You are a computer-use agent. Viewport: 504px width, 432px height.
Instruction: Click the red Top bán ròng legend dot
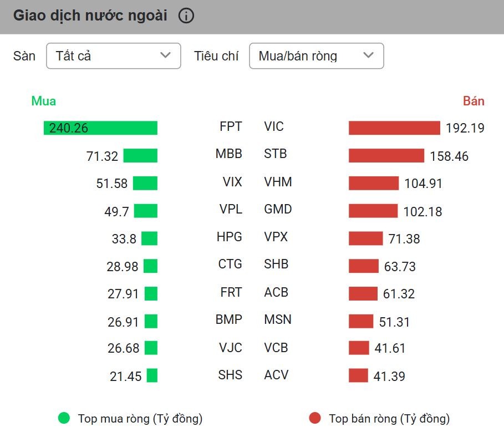click(315, 418)
